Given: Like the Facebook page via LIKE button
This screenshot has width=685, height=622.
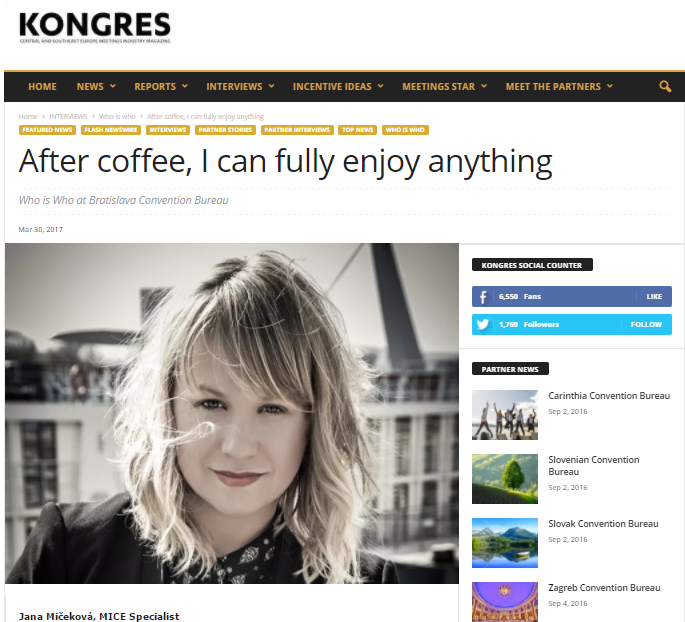Looking at the screenshot, I should (x=654, y=297).
